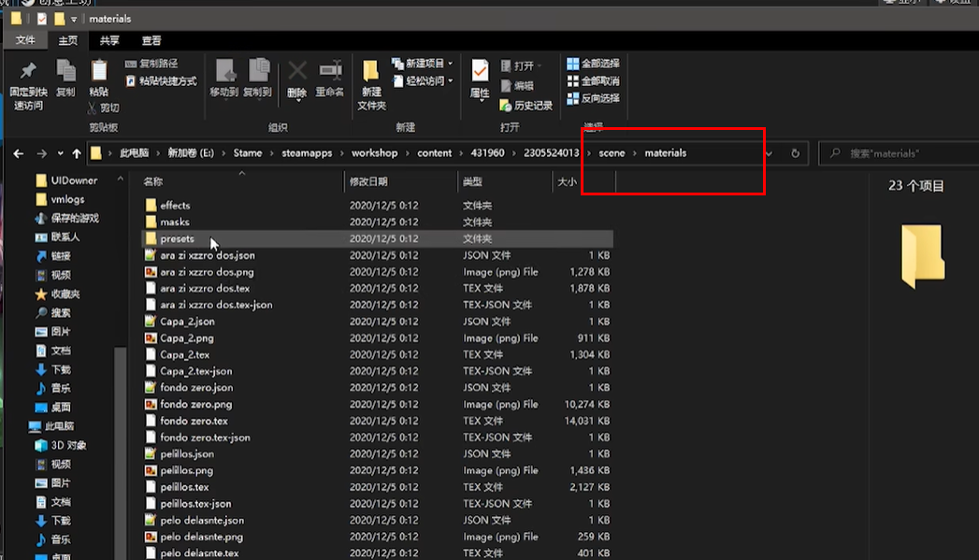Deselect everything using 全部取消
Screen dimensions: 979x560
[593, 81]
